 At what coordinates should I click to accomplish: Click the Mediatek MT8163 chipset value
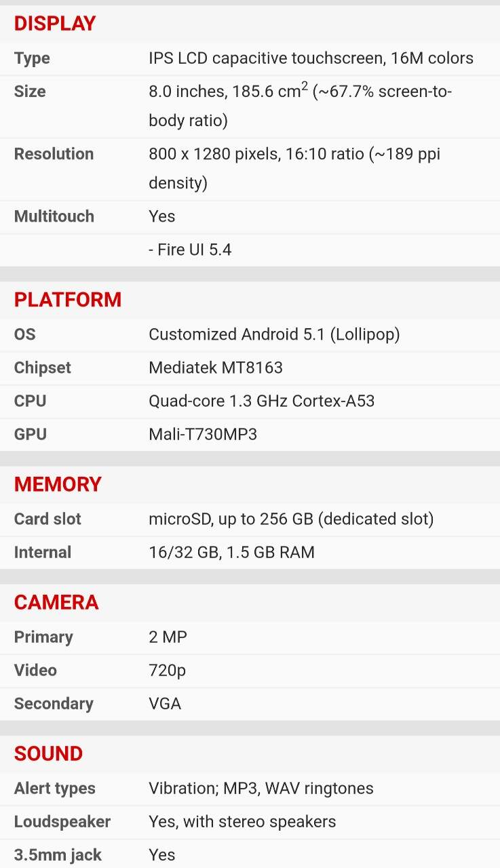[215, 368]
